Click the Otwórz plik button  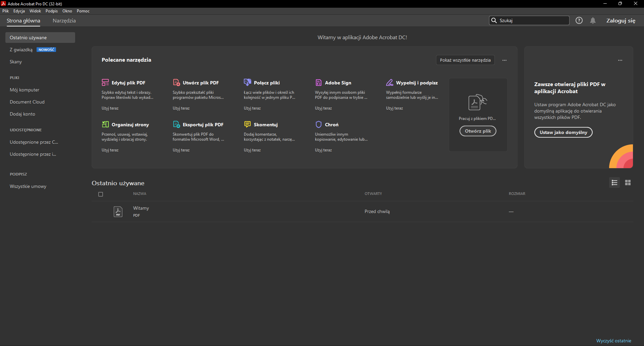(x=478, y=131)
